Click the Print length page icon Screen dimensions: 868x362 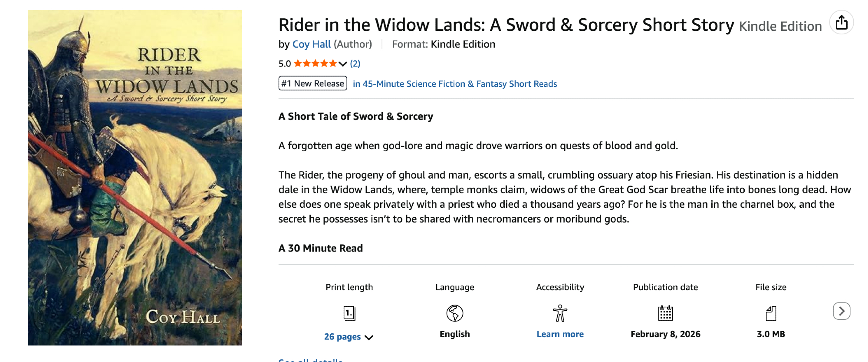(x=349, y=313)
